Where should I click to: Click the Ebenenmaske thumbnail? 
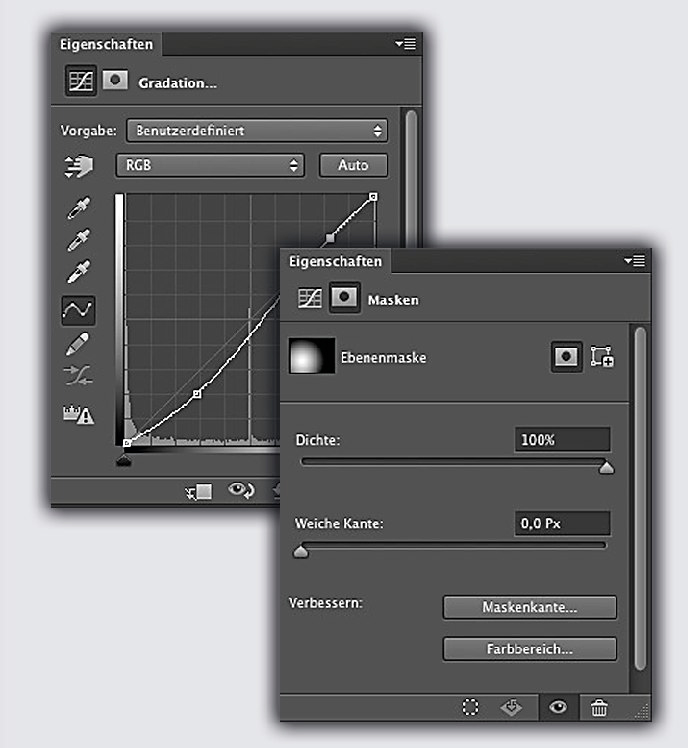pyautogui.click(x=312, y=356)
